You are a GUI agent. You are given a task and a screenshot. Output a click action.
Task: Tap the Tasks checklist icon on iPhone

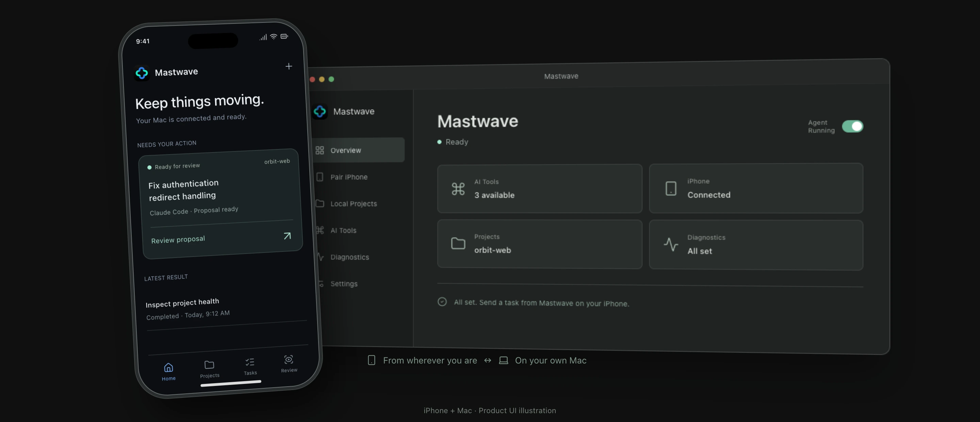tap(250, 362)
